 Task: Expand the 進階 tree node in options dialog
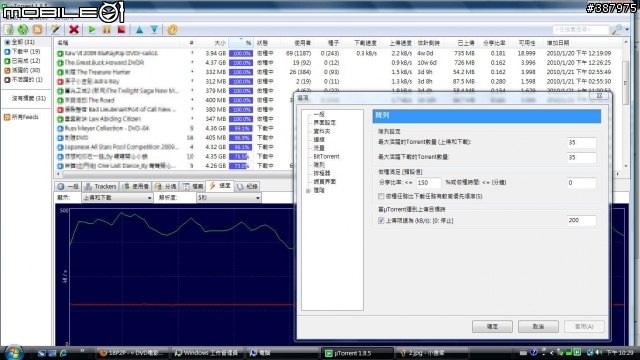pyautogui.click(x=309, y=191)
